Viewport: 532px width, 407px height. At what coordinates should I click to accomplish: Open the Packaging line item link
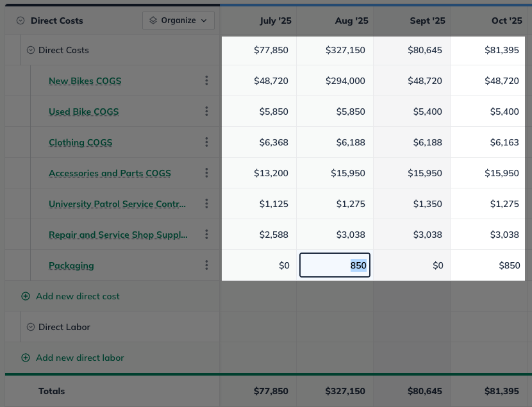point(71,265)
